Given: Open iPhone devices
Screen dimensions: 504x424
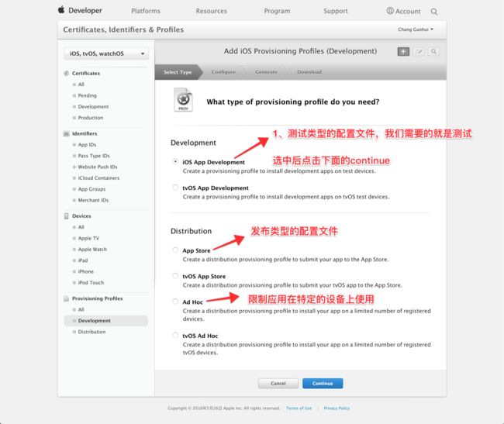Looking at the screenshot, I should point(86,271).
